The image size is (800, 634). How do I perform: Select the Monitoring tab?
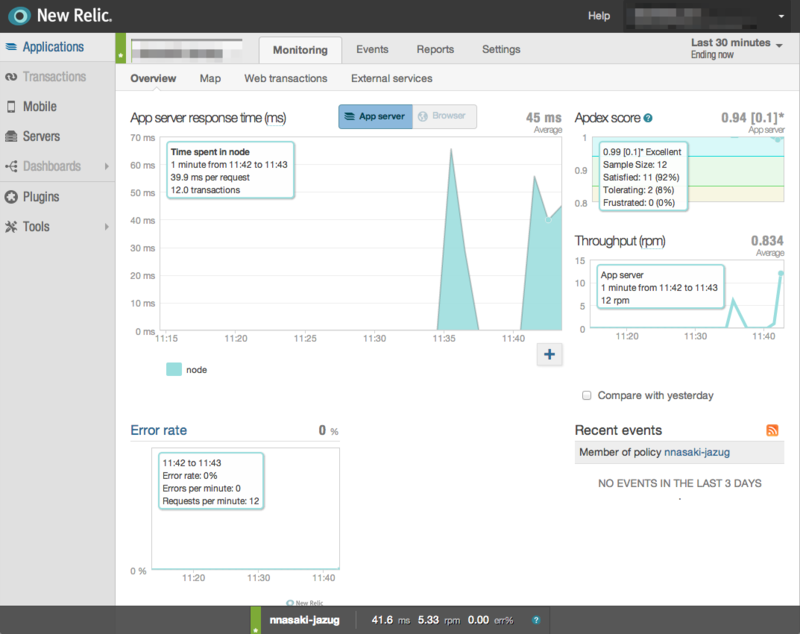click(x=300, y=50)
